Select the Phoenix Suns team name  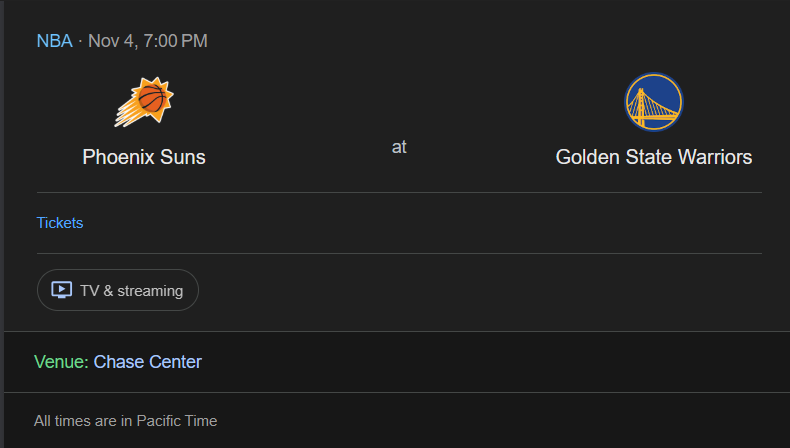(144, 157)
